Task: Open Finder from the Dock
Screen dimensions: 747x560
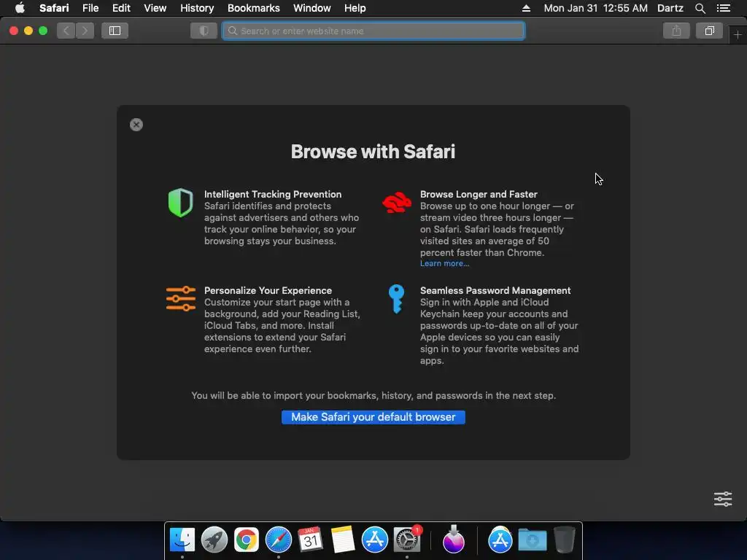Action: point(182,540)
